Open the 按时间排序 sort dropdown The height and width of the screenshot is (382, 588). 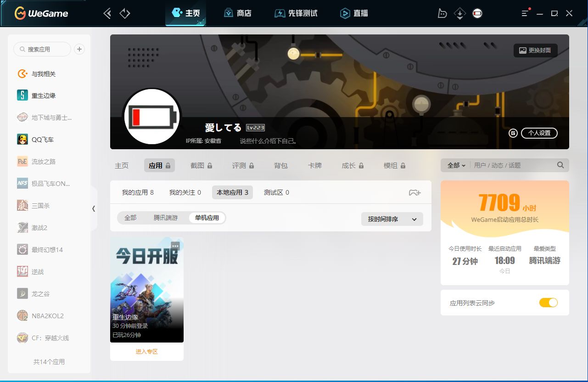click(x=392, y=219)
